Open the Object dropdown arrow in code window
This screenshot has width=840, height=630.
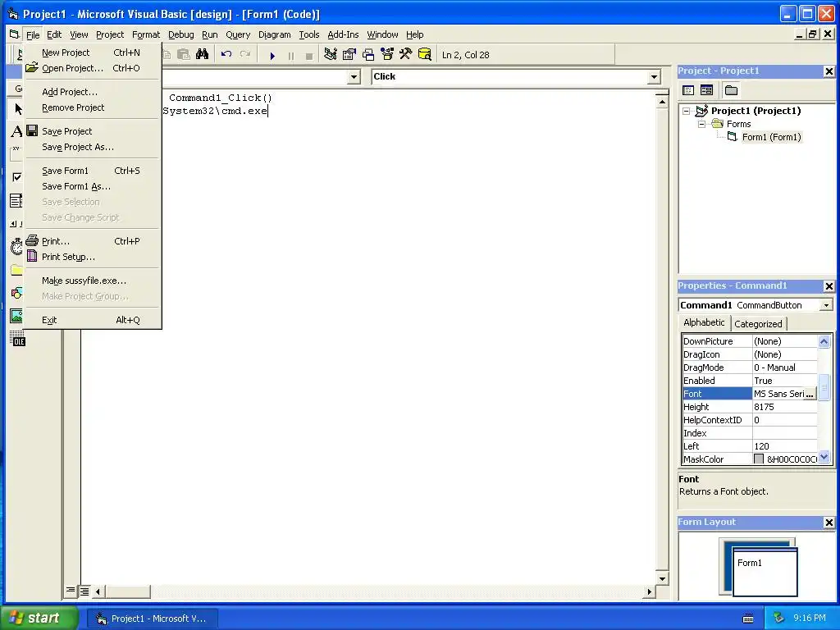point(353,77)
